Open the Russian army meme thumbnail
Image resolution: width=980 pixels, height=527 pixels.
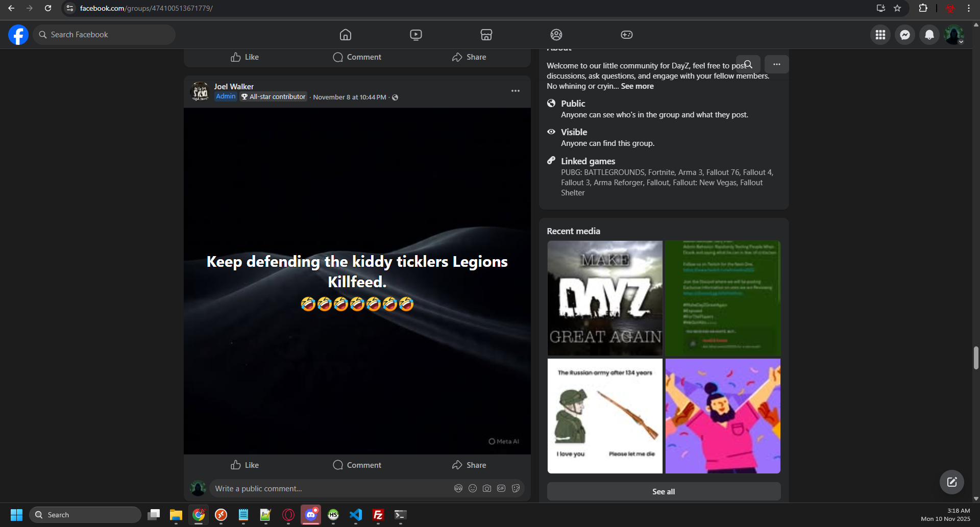tap(605, 416)
